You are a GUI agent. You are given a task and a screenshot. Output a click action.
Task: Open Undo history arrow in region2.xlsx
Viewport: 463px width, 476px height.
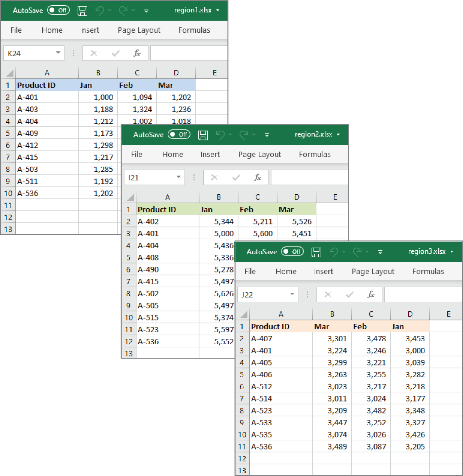(230, 135)
